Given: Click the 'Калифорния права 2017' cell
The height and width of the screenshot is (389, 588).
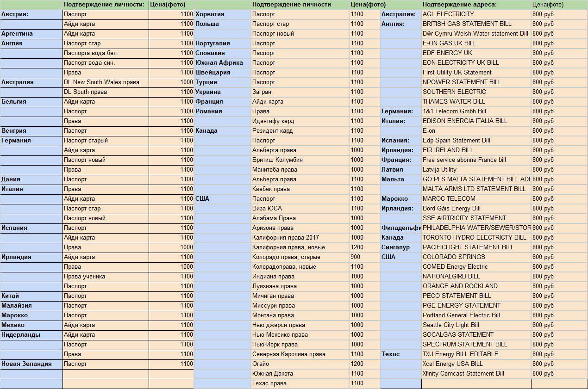Looking at the screenshot, I should point(300,238).
